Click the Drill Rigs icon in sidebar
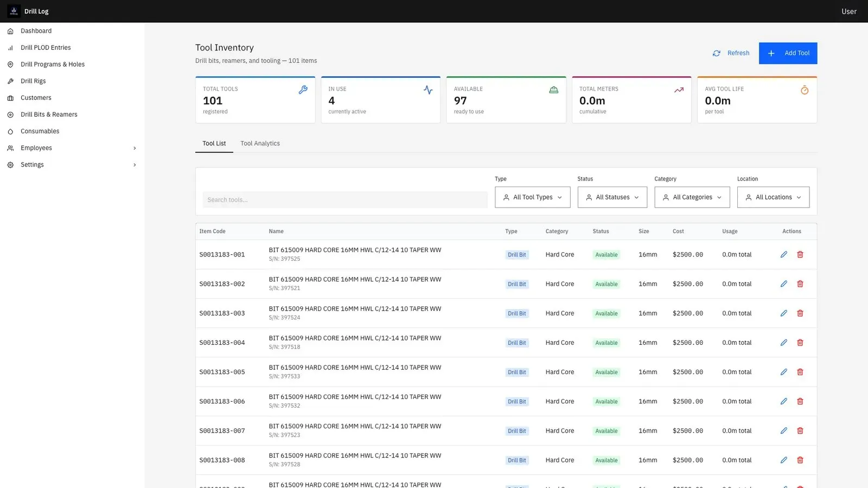This screenshot has width=868, height=488. [10, 81]
